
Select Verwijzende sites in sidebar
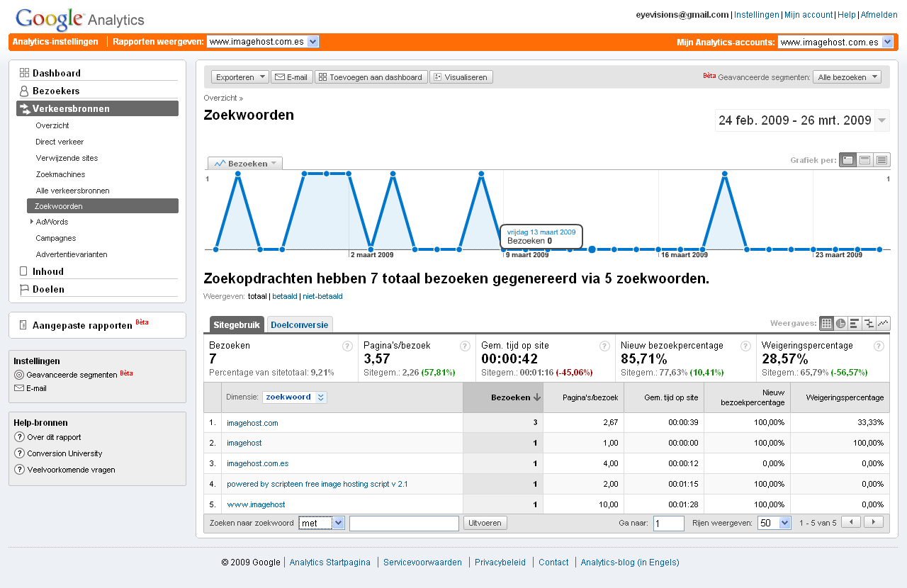(67, 158)
